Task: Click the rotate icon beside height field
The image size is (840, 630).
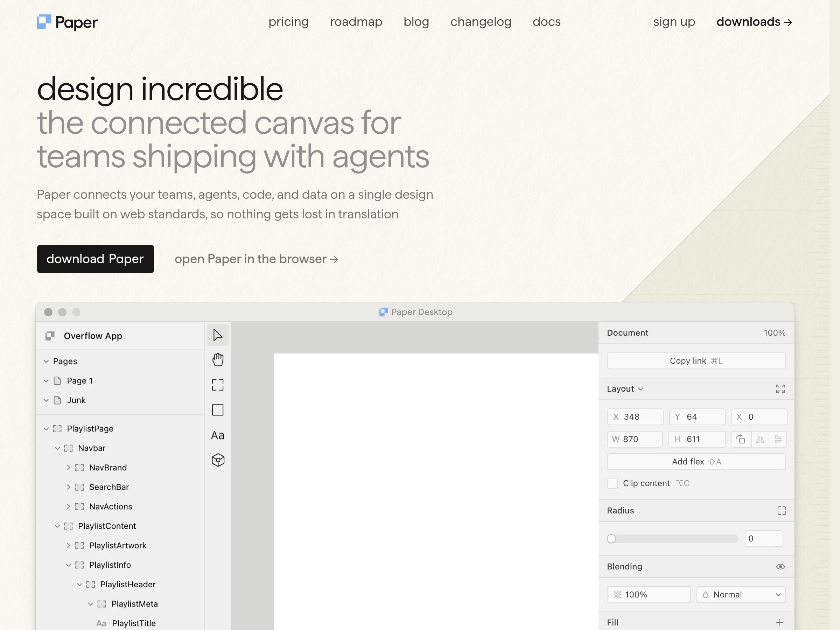Action: [x=741, y=439]
